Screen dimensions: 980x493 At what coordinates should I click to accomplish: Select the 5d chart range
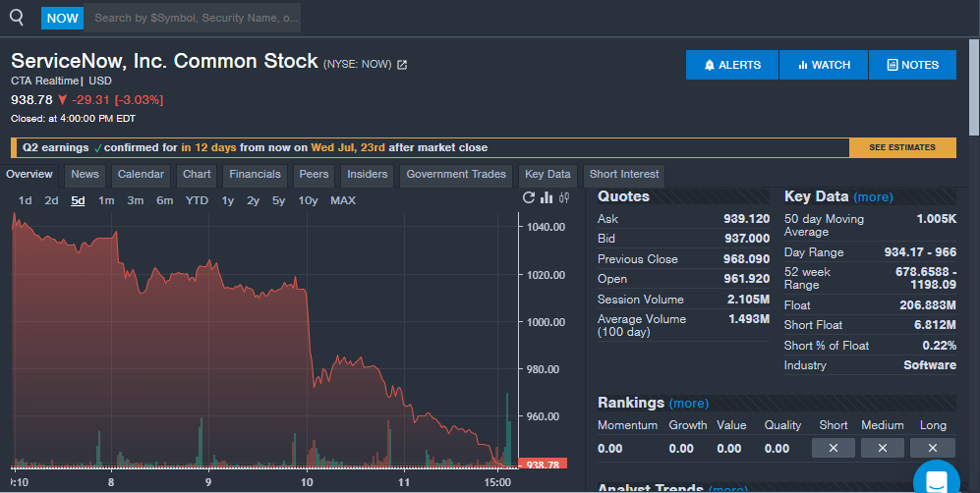click(78, 201)
